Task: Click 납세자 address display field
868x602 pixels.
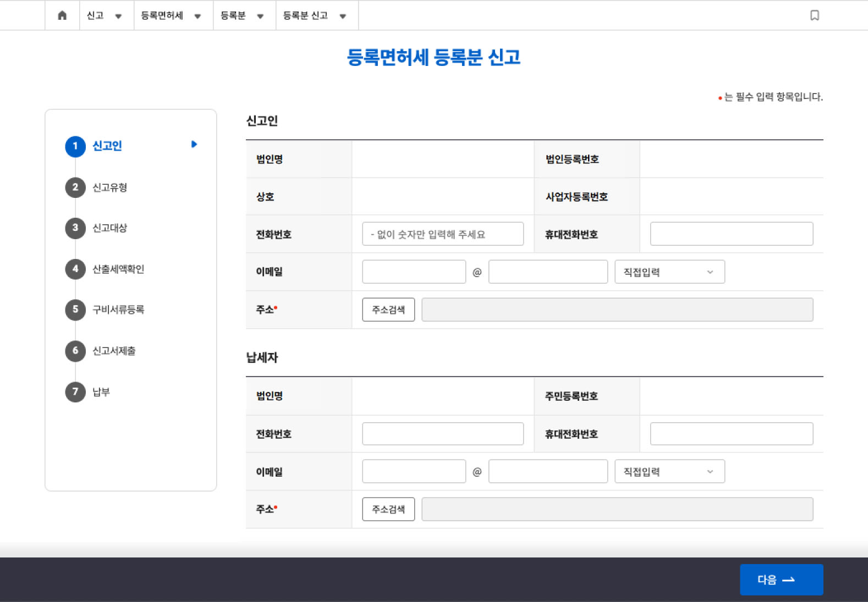Action: coord(617,509)
